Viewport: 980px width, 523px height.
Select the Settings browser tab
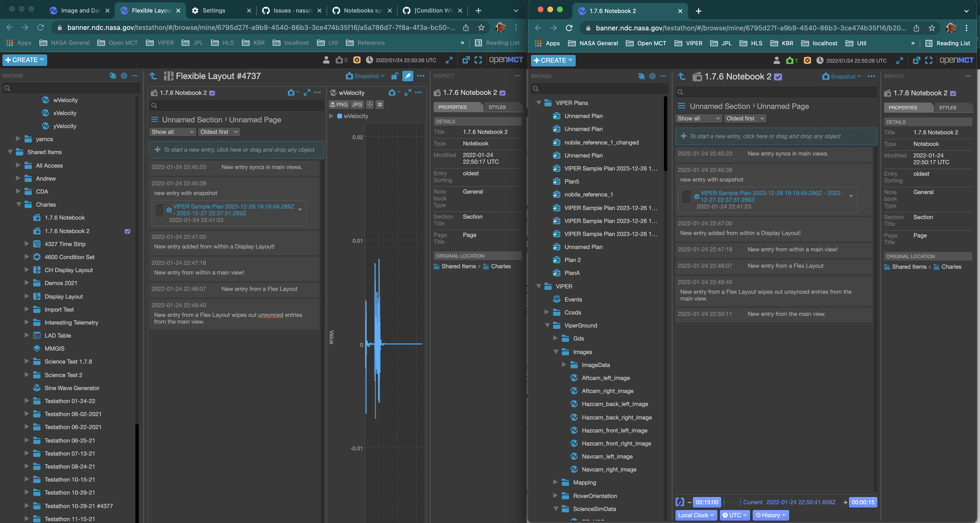click(213, 11)
